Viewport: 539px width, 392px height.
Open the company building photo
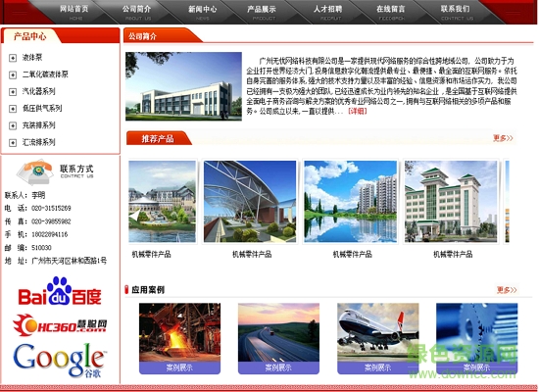[x=183, y=86]
